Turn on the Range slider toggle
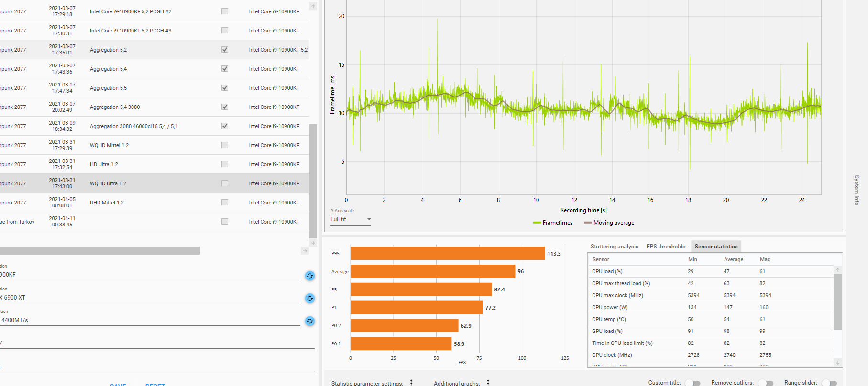 (829, 383)
